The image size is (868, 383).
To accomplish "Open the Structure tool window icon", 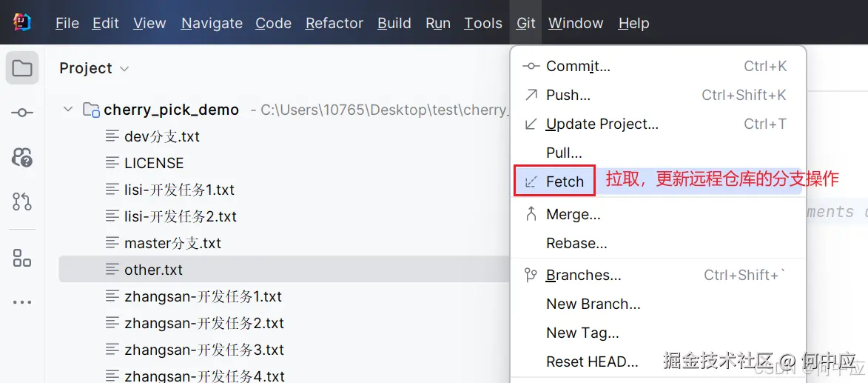I will pyautogui.click(x=22, y=258).
